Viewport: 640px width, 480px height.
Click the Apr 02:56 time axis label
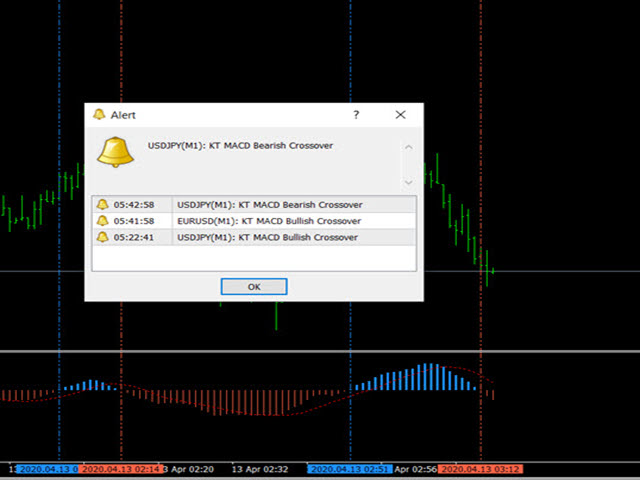pos(416,469)
